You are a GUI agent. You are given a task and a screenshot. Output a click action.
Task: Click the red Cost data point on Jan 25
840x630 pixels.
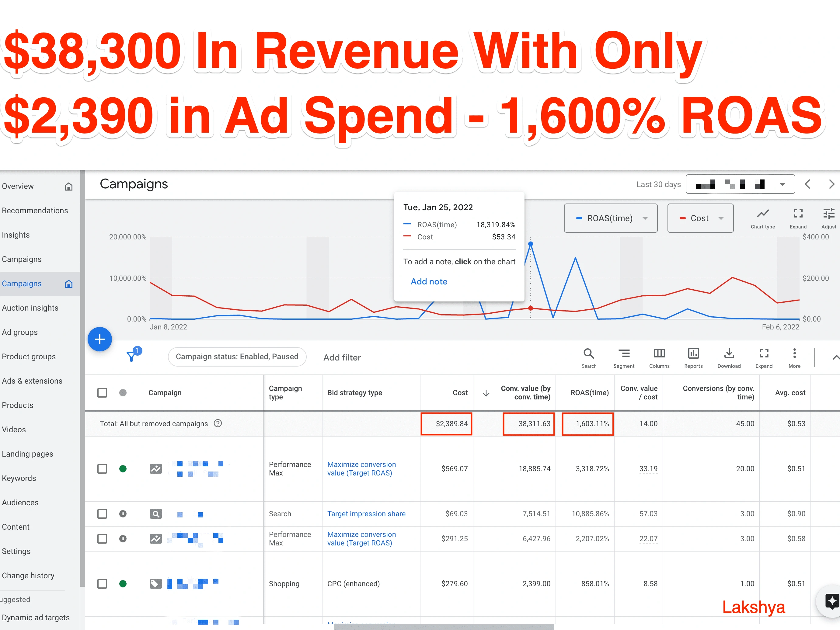click(x=531, y=308)
